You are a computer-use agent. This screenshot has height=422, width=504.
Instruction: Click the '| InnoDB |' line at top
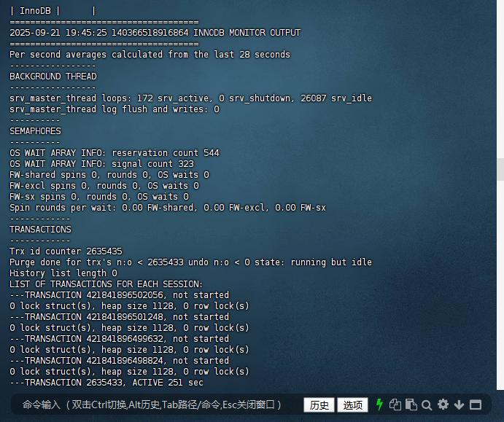[53, 11]
